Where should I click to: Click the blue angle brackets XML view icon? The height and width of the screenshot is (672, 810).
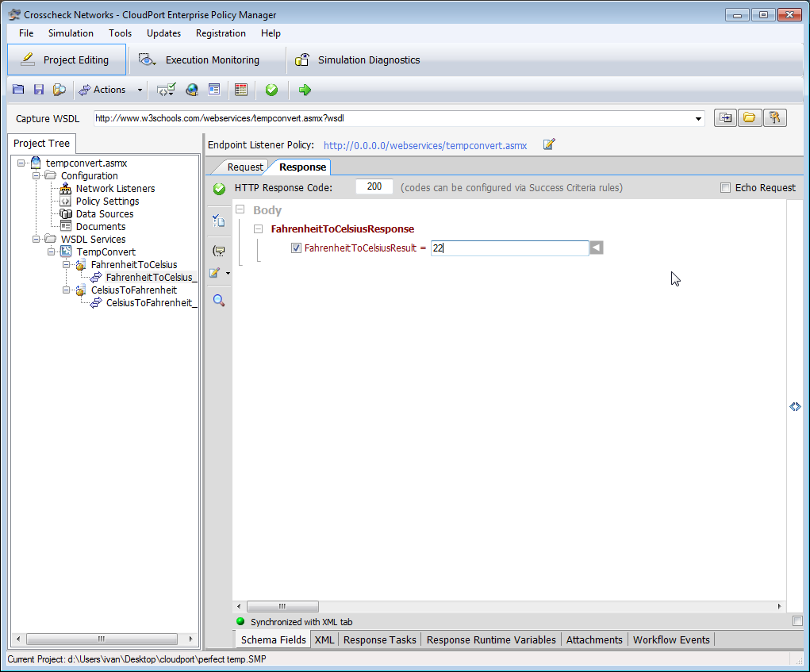[795, 407]
